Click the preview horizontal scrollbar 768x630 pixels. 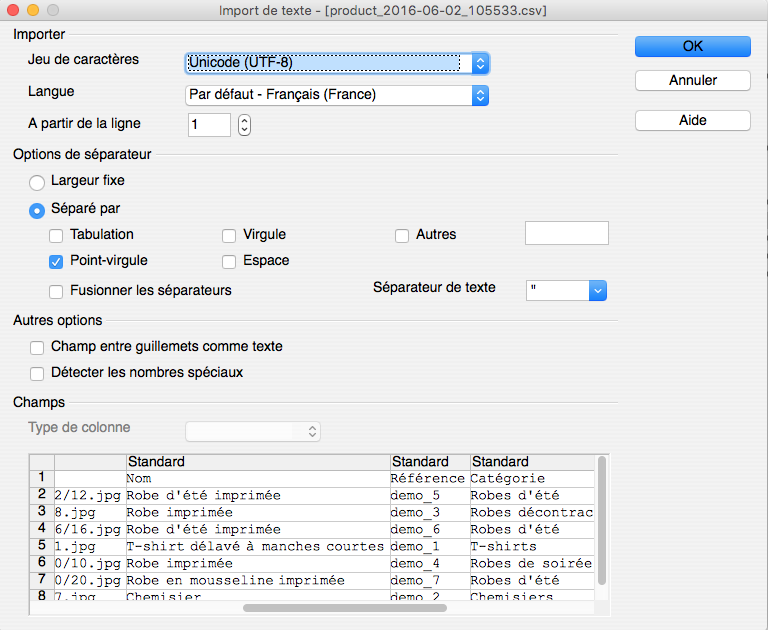345,608
